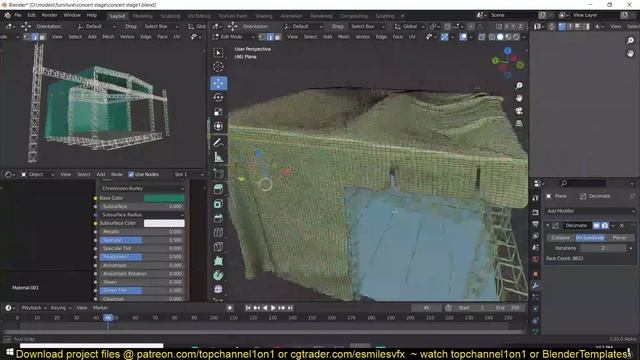Select the Spin tool
640x360 pixels.
(x=218, y=275)
